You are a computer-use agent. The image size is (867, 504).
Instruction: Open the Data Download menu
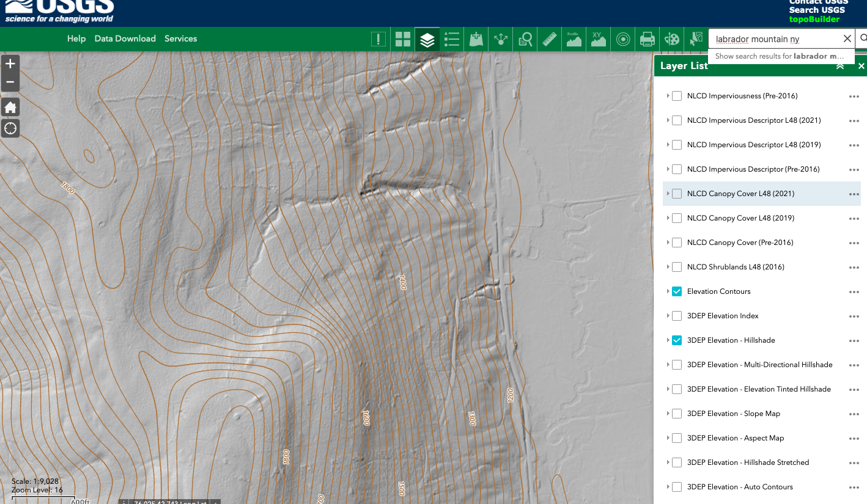pyautogui.click(x=125, y=38)
